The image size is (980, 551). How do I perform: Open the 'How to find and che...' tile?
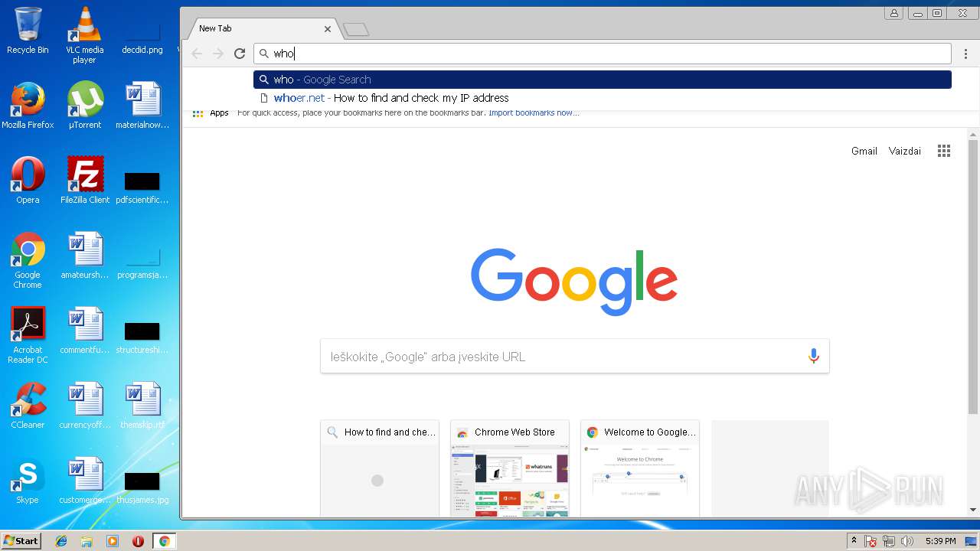[380, 468]
